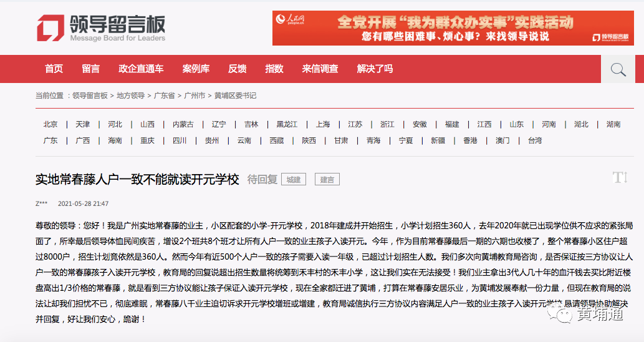Image resolution: width=644 pixels, height=342 pixels.
Task: Select province 广西
Action: pyautogui.click(x=82, y=140)
